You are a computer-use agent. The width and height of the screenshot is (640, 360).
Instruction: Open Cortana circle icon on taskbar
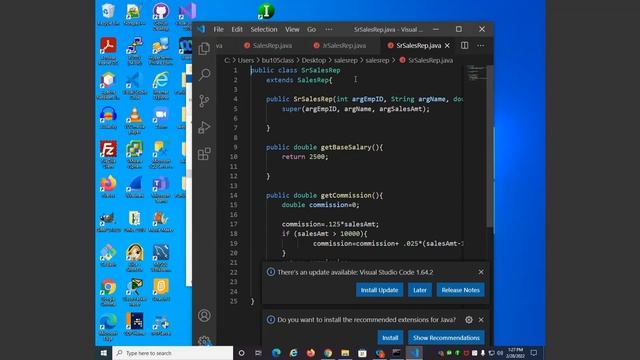point(241,353)
